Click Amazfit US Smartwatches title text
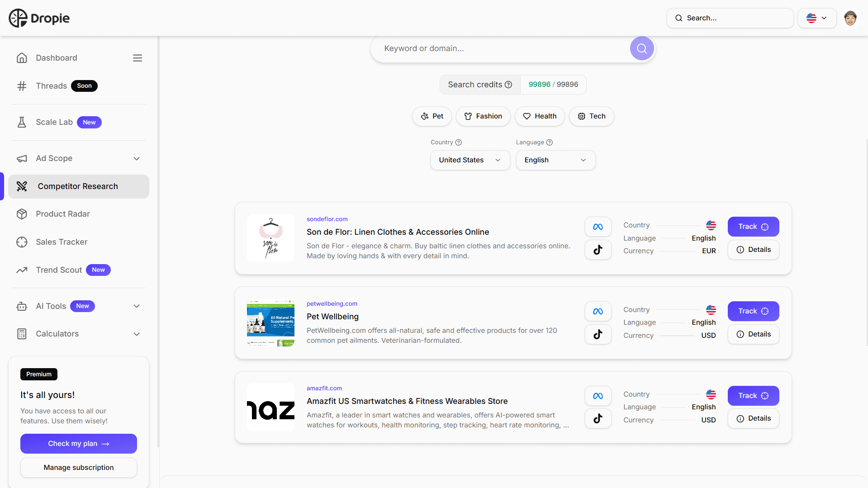 (x=407, y=401)
